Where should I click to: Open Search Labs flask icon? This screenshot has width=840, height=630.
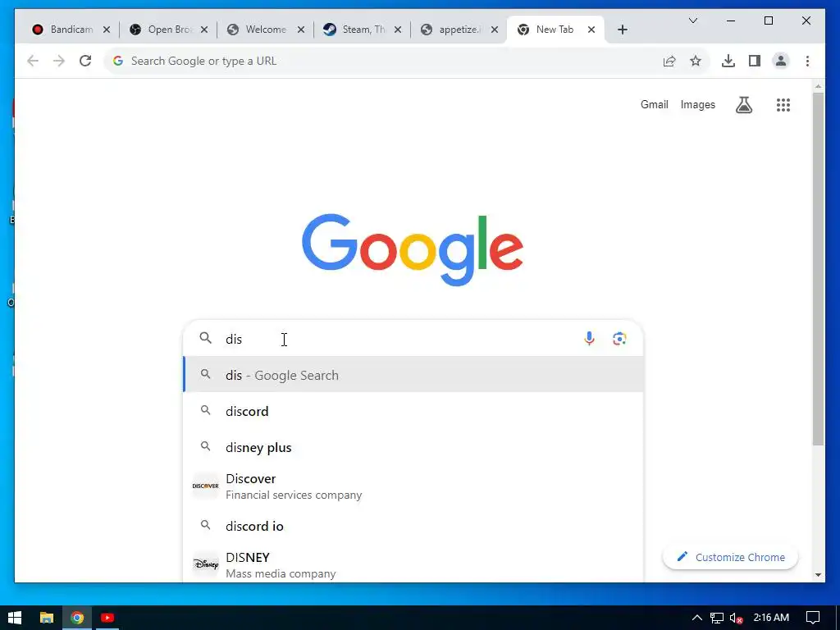743,105
